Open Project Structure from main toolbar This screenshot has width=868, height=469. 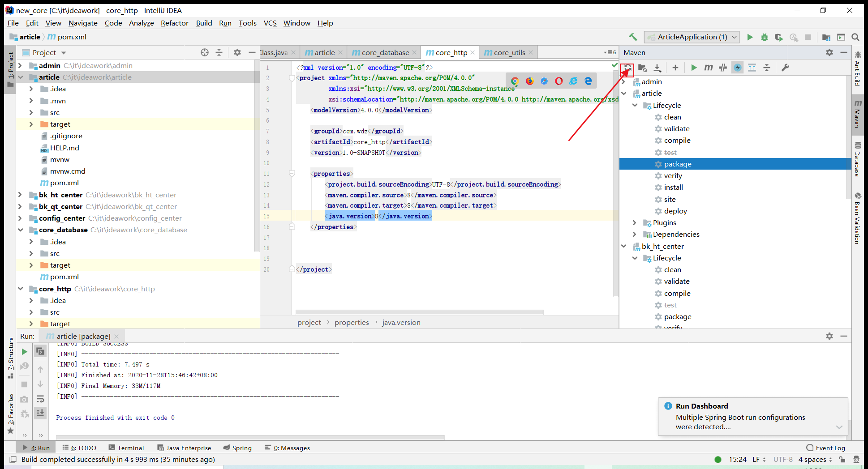click(x=826, y=37)
